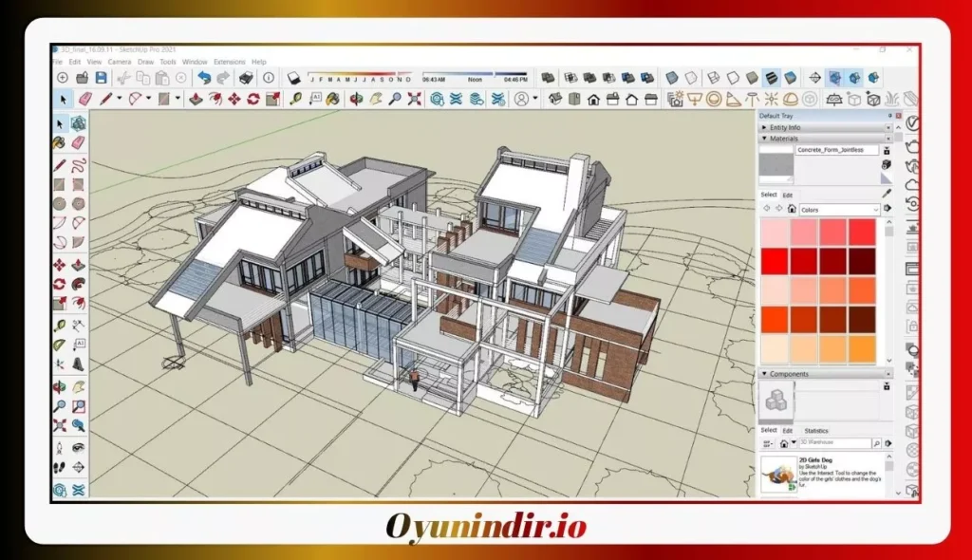The height and width of the screenshot is (560, 972).
Task: Open the user account dropdown arrow
Action: pos(535,99)
